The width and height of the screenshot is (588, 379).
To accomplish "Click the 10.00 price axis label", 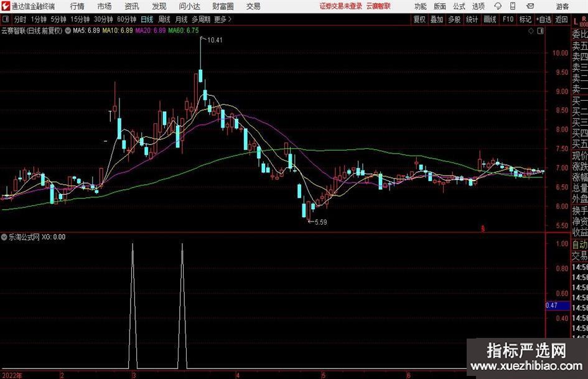I will [x=560, y=54].
